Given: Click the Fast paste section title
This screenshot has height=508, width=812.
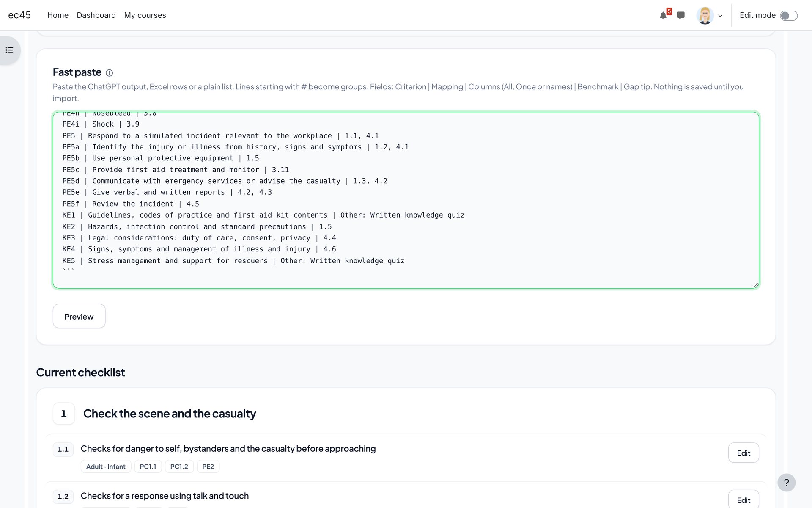Looking at the screenshot, I should pyautogui.click(x=77, y=72).
